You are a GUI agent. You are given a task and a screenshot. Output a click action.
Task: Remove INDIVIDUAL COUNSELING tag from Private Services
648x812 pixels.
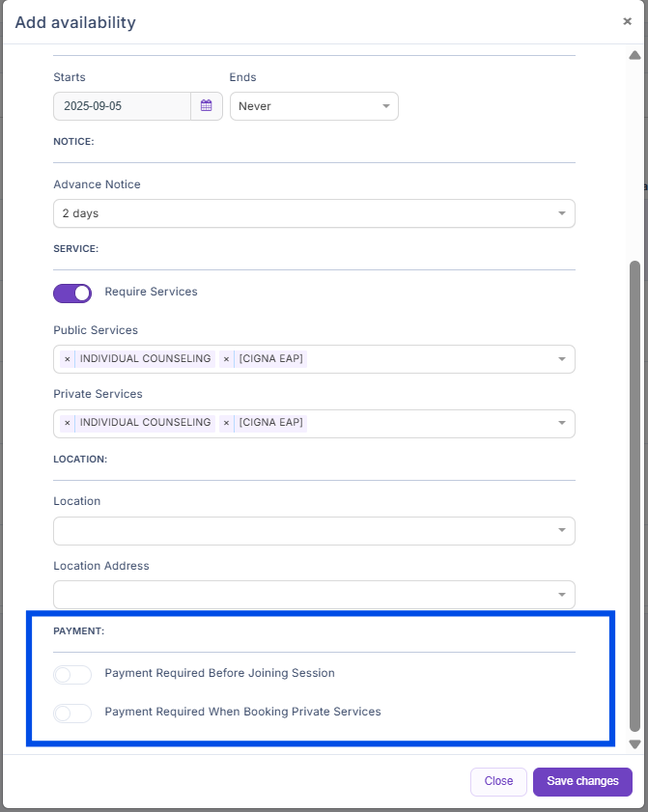(x=68, y=423)
